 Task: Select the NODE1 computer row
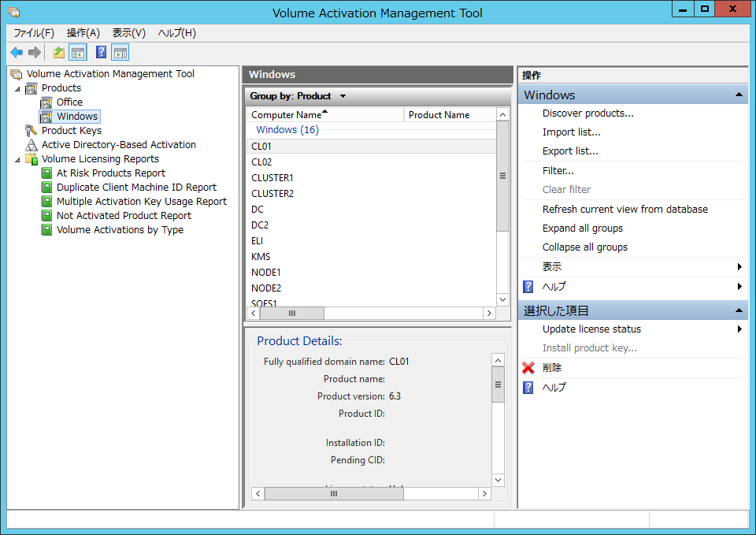click(x=371, y=273)
